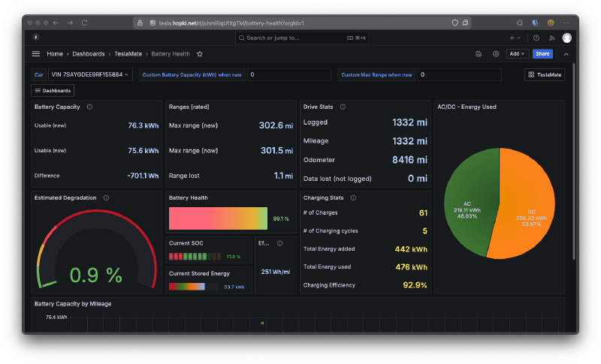601x364 pixels.
Task: Open dashboard settings gear icon
Action: 496,54
